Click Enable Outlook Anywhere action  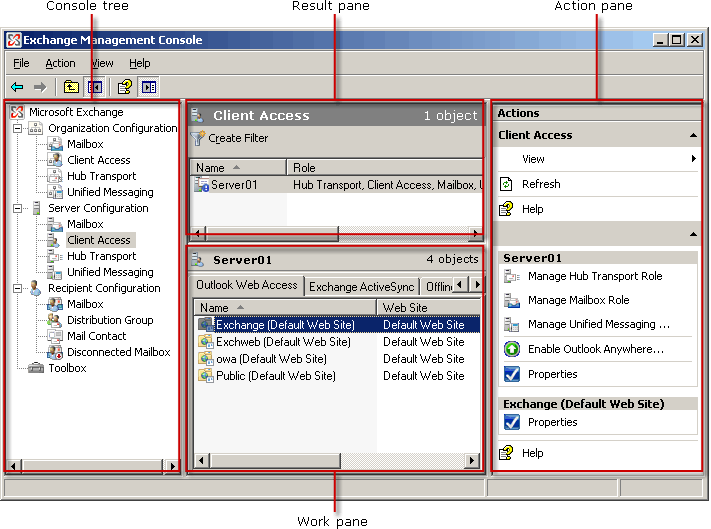tap(596, 349)
